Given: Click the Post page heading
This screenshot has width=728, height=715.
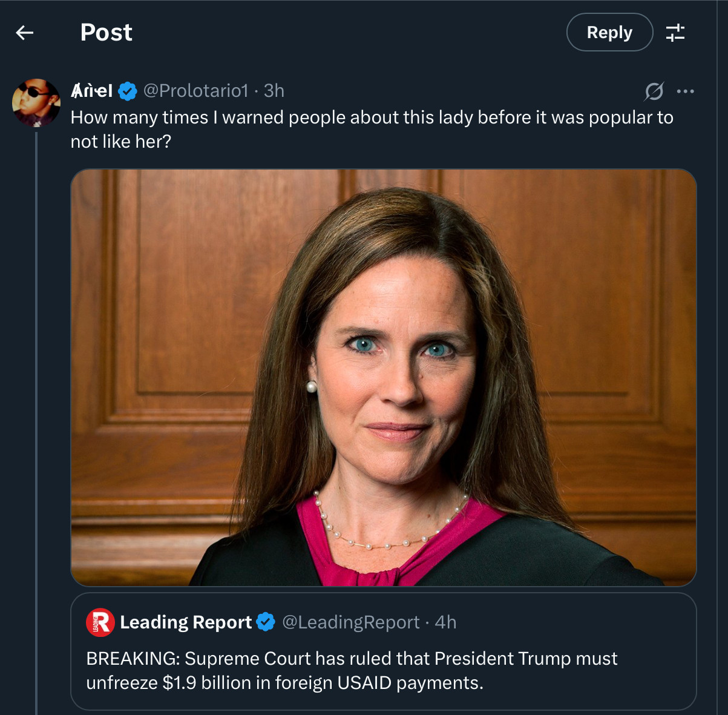Looking at the screenshot, I should pyautogui.click(x=107, y=33).
